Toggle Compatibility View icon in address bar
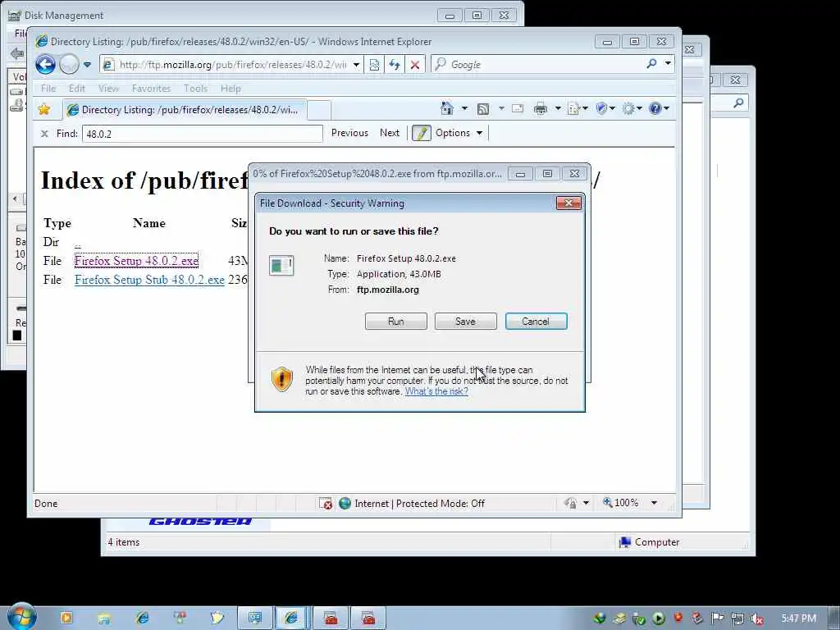 374,65
